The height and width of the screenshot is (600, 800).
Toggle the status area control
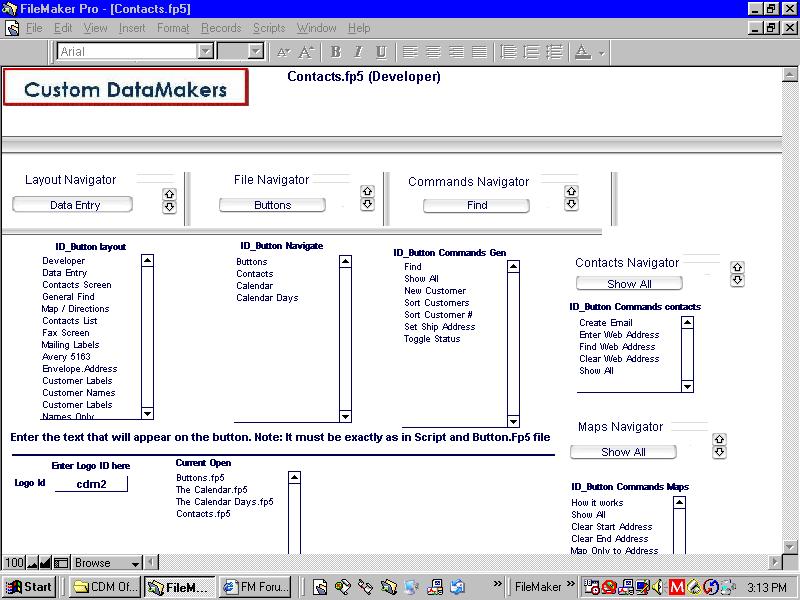point(62,563)
